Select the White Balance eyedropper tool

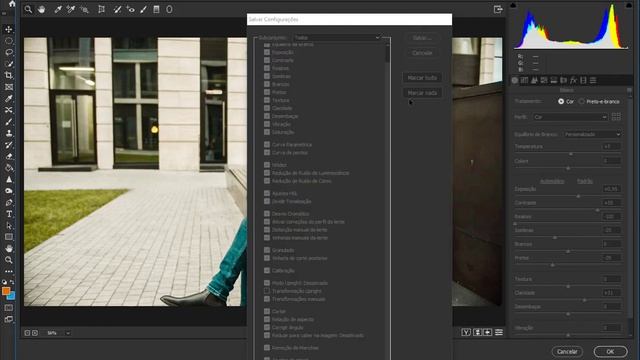point(58,9)
